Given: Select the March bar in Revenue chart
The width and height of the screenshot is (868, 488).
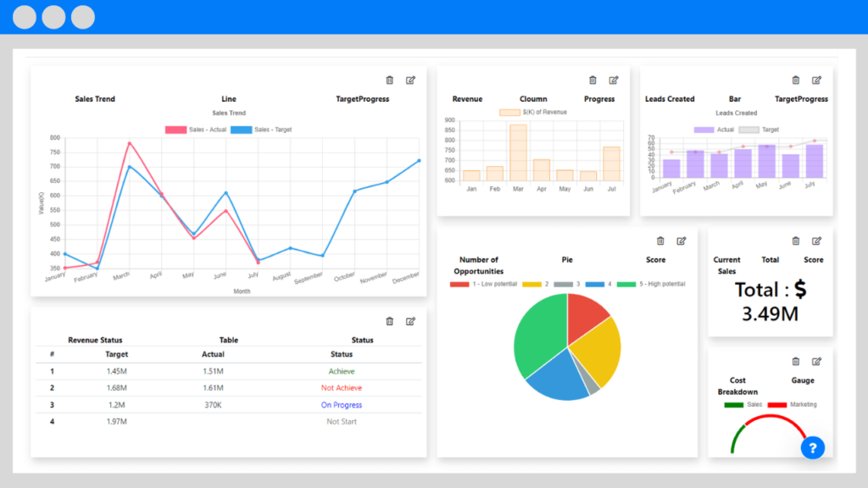Looking at the screenshot, I should [x=518, y=152].
